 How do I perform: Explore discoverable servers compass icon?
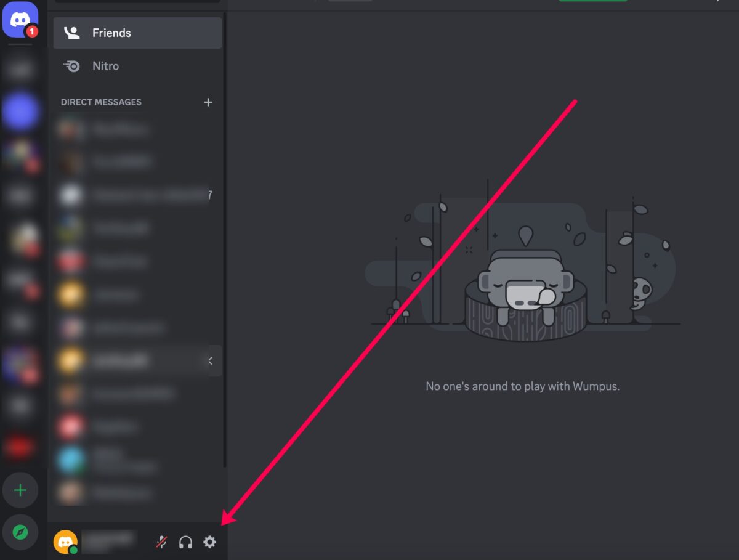[x=20, y=532]
